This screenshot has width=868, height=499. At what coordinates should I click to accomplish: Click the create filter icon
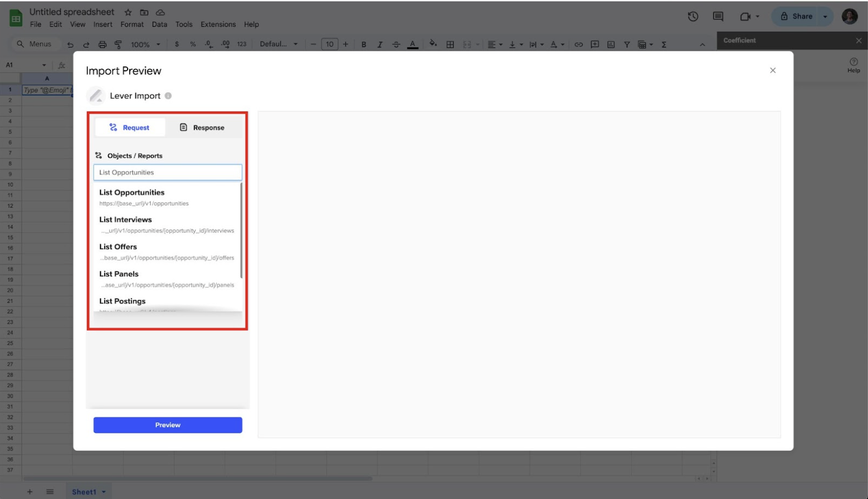point(627,45)
